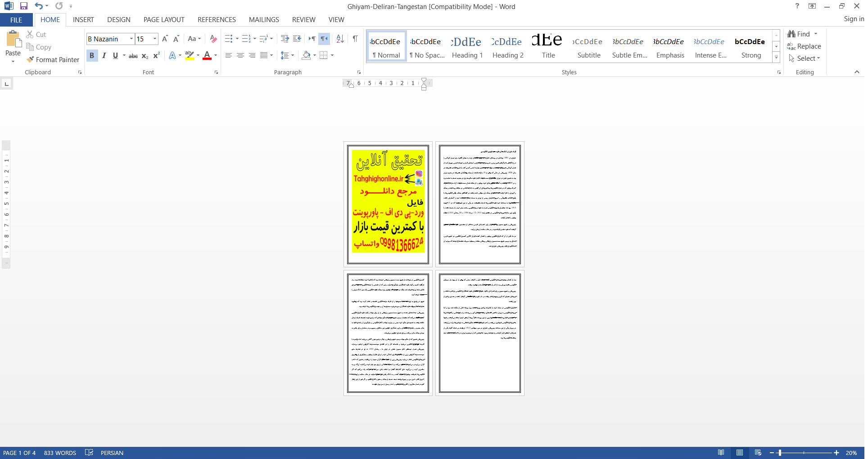This screenshot has height=459, width=868.
Task: Click the PAGE 1 OF 4 indicator
Action: point(19,453)
